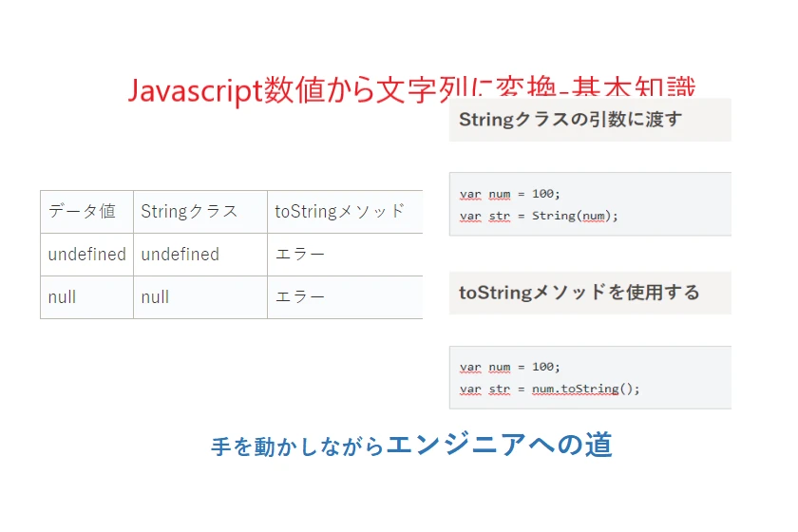The image size is (798, 532).
Task: Click null in the データ値 column
Action: click(x=62, y=297)
